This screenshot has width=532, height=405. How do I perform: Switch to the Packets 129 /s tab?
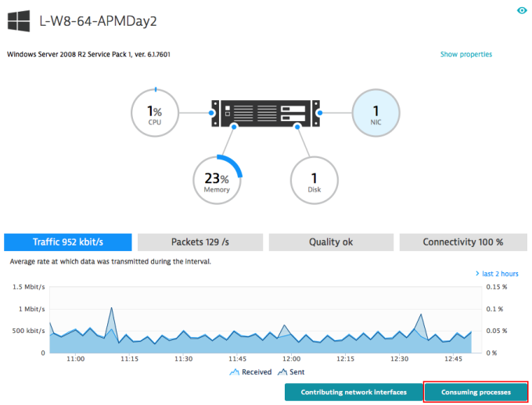click(x=200, y=242)
